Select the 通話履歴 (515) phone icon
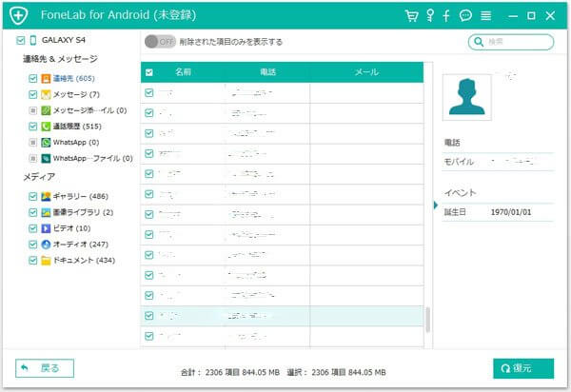 [x=46, y=127]
